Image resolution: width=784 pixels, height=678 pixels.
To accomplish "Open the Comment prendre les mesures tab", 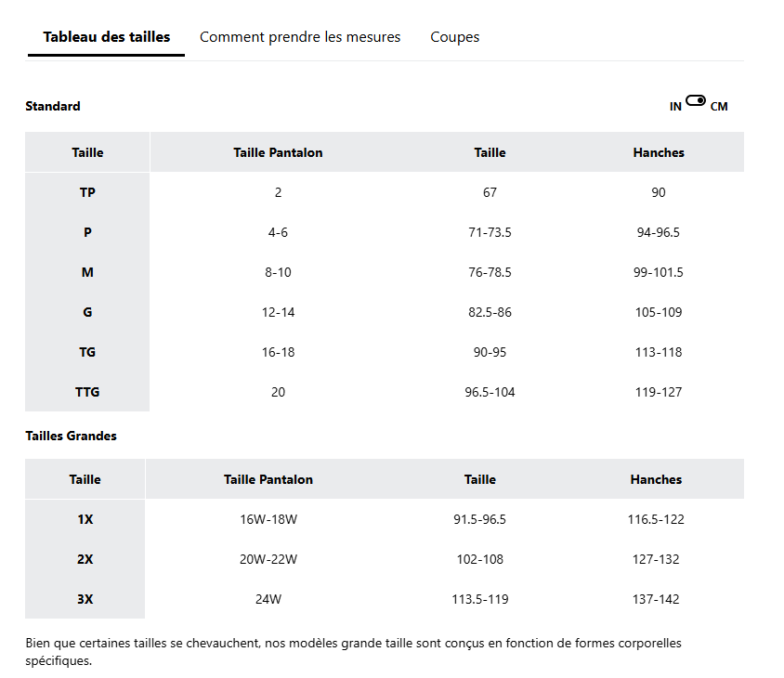I will (300, 37).
